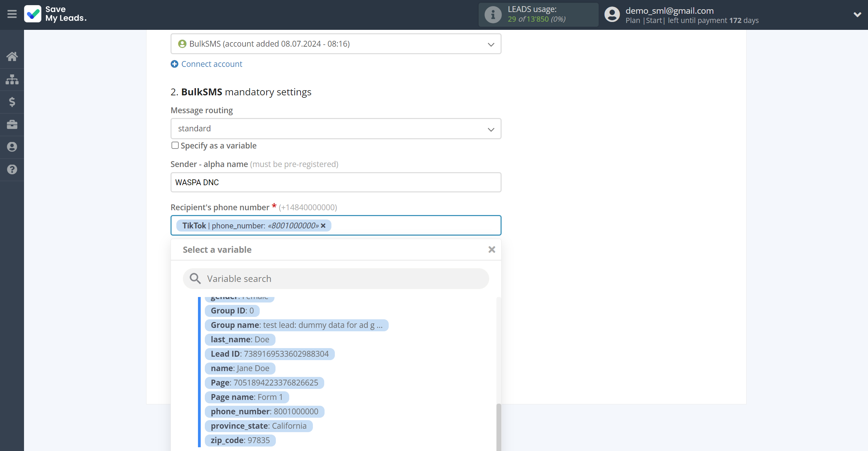Select the Page name: Form 1 variable

pos(247,397)
